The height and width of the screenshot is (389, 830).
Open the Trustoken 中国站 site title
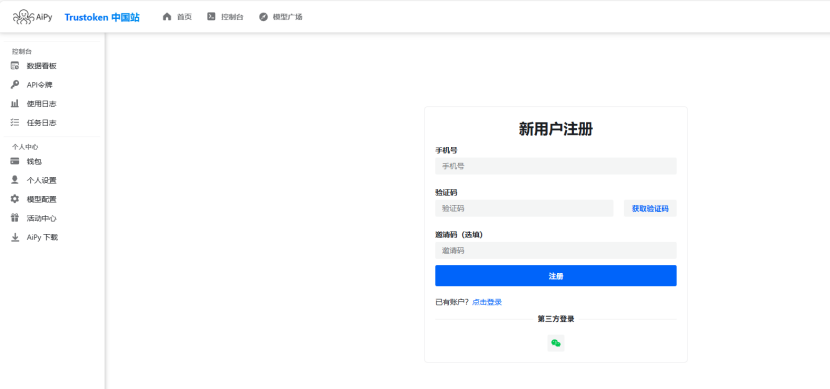[x=102, y=17]
